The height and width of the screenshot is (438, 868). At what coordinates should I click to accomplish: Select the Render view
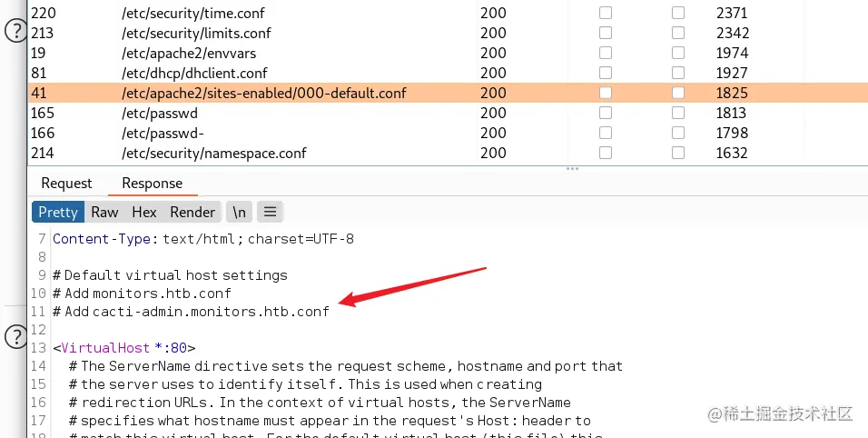point(192,212)
